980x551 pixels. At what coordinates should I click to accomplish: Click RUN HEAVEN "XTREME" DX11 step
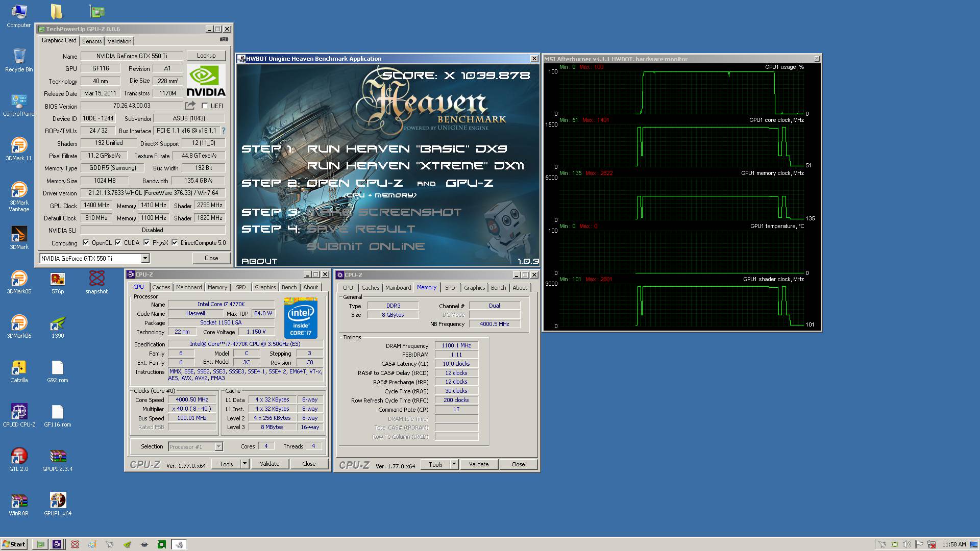coord(415,166)
